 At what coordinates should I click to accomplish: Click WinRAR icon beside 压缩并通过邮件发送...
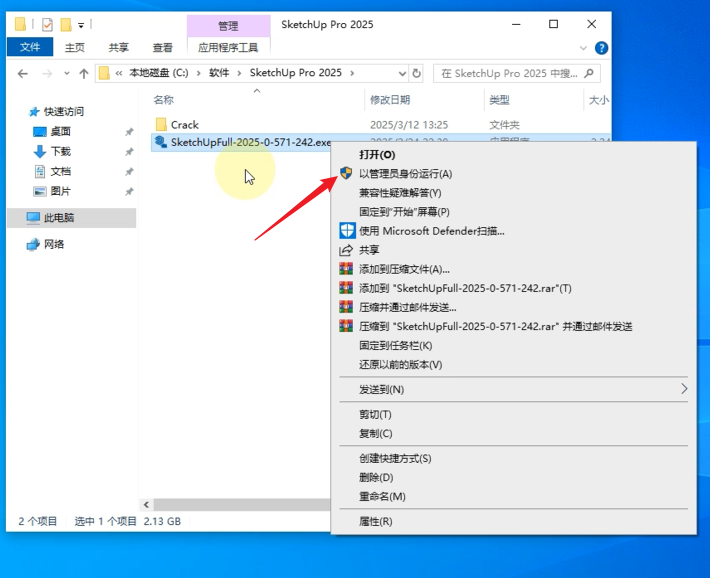tap(346, 307)
